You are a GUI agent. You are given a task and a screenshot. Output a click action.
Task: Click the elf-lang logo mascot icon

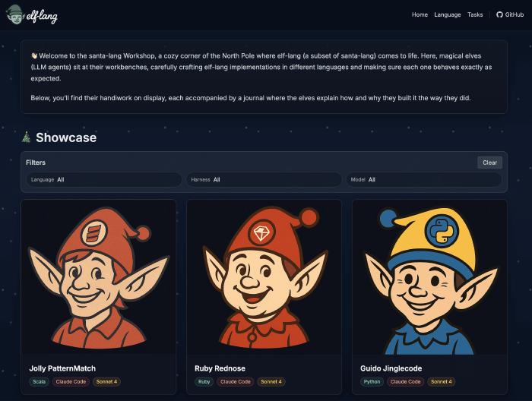[x=14, y=14]
